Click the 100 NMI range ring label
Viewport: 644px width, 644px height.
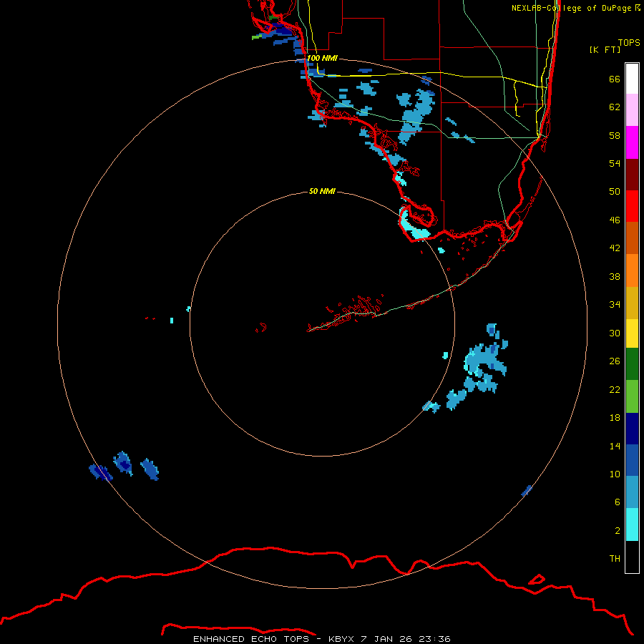322,58
